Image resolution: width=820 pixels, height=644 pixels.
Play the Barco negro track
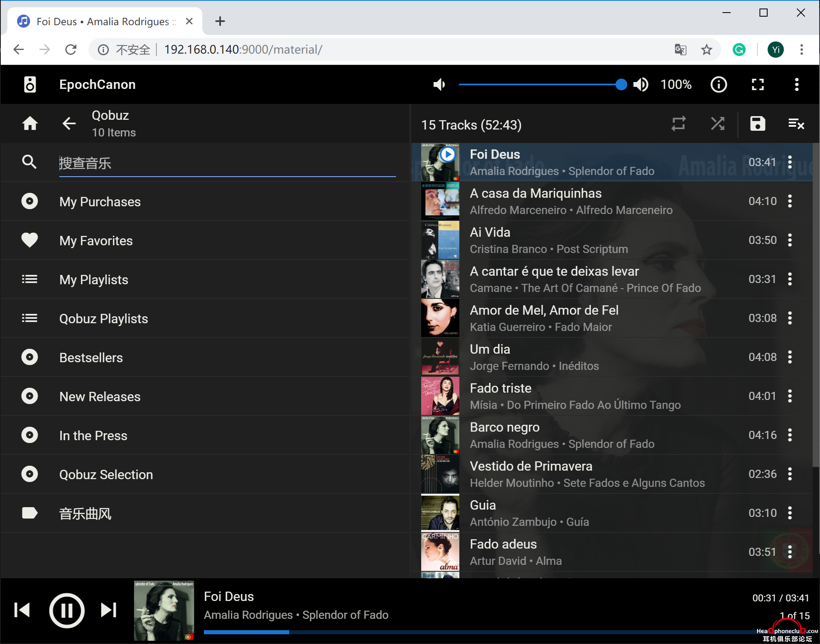point(612,435)
